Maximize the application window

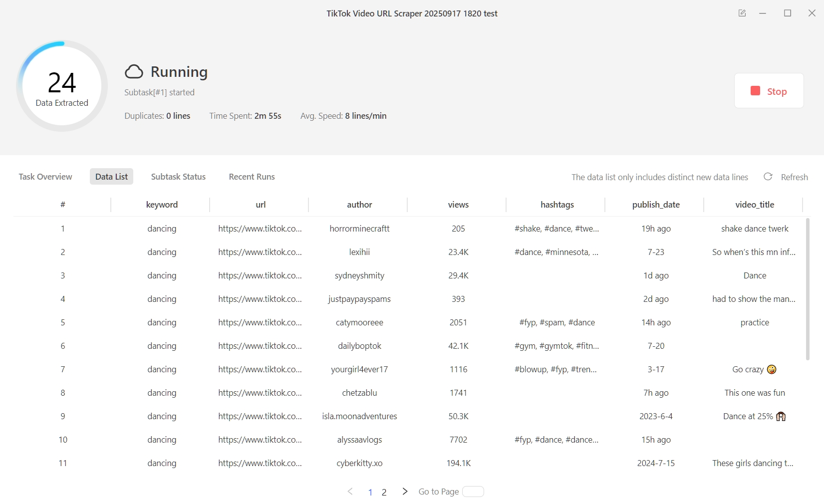[x=787, y=13]
